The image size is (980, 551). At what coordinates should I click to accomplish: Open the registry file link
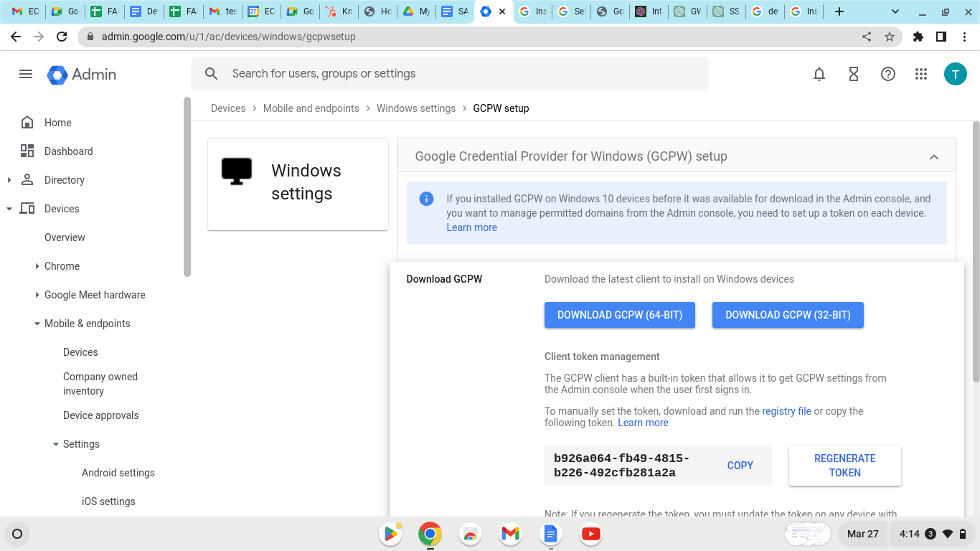pos(786,411)
